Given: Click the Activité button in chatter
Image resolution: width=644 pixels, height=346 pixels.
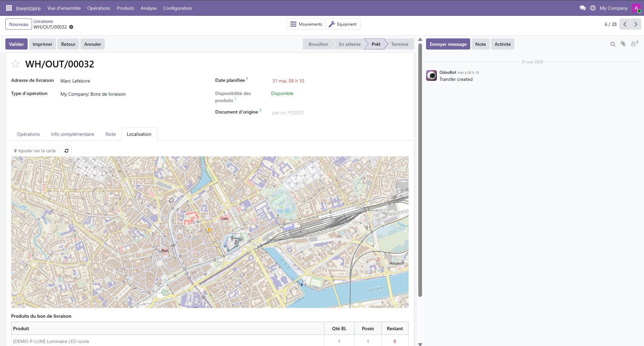Looking at the screenshot, I should point(503,44).
